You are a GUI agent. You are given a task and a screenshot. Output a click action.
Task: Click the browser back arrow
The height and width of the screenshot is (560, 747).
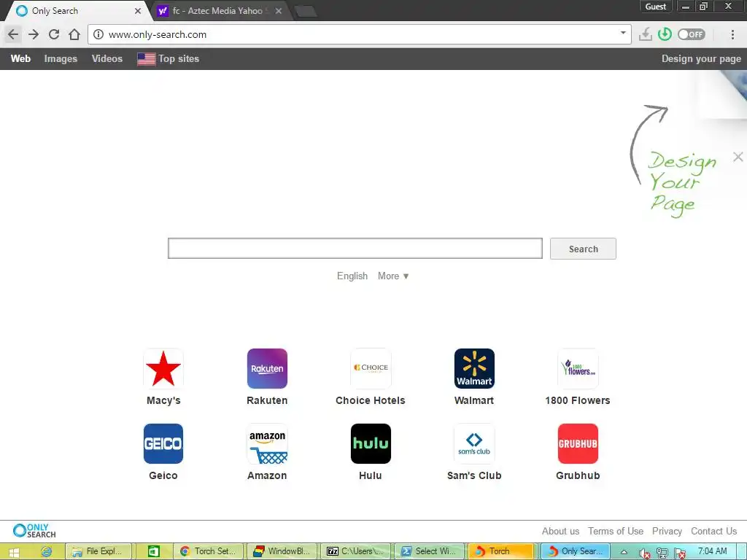[13, 34]
